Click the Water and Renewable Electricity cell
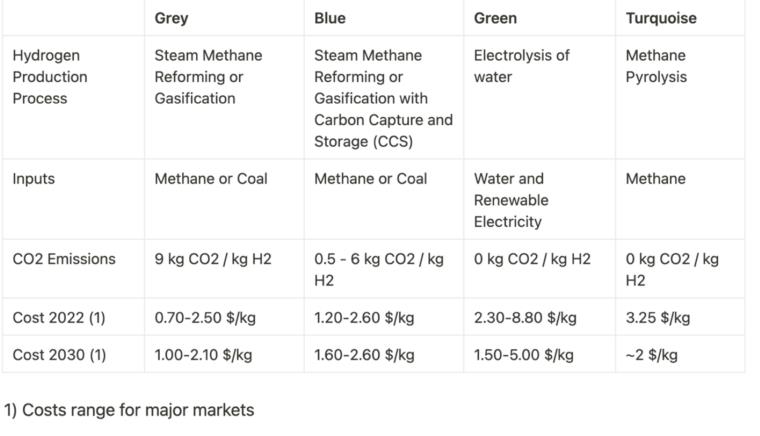Screen dimensions: 760x436 click(511, 200)
